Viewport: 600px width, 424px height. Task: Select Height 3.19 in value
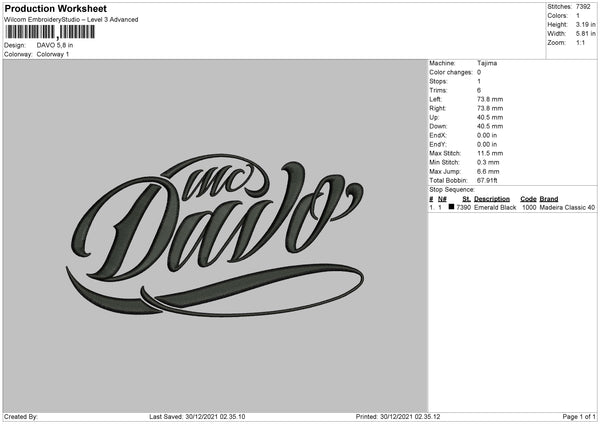point(585,24)
